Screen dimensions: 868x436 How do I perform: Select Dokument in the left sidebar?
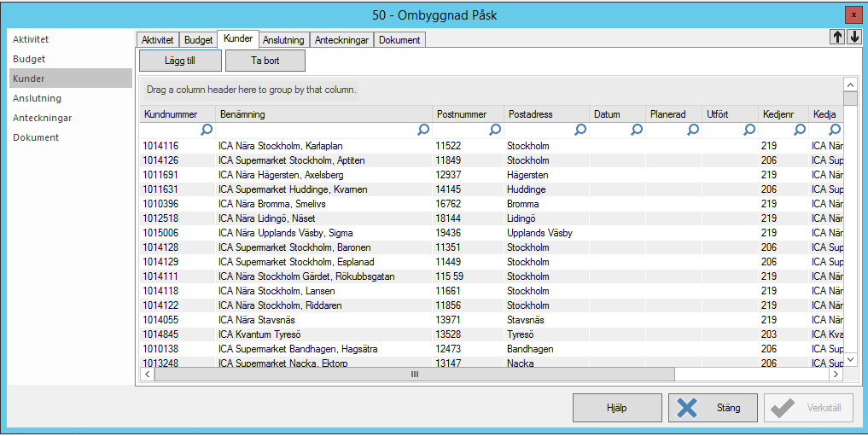(71, 137)
